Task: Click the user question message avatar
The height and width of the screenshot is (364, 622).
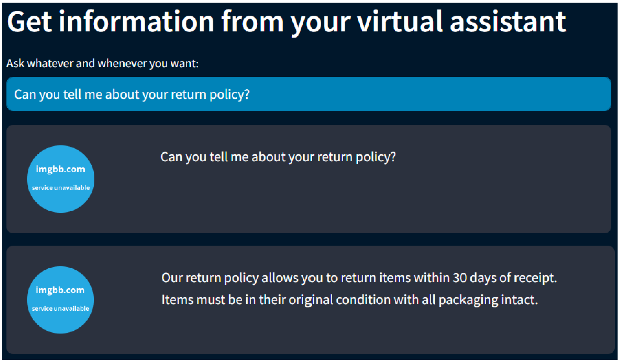Action: click(61, 179)
